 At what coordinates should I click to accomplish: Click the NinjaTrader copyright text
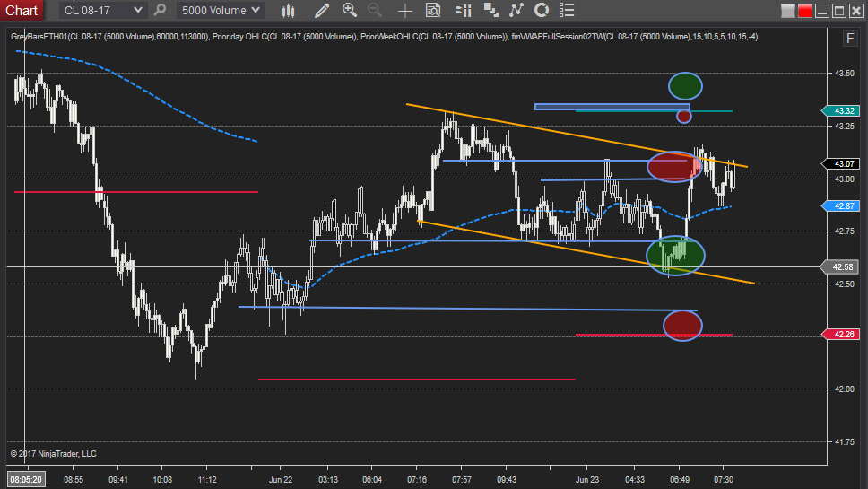(53, 453)
